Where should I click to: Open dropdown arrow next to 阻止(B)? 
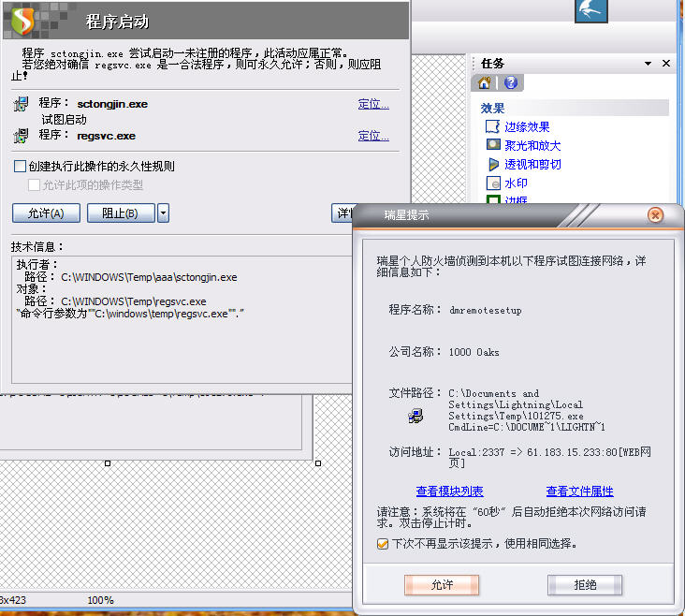click(163, 213)
